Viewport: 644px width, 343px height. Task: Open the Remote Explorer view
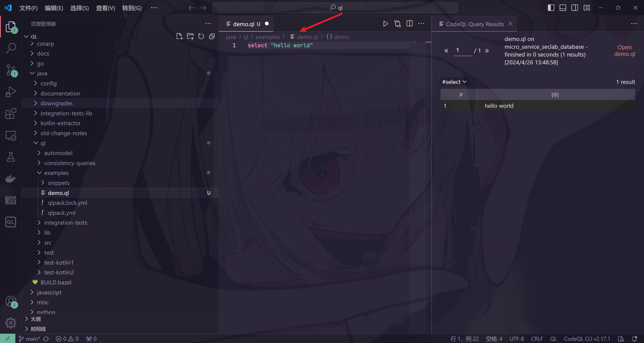pos(11,136)
